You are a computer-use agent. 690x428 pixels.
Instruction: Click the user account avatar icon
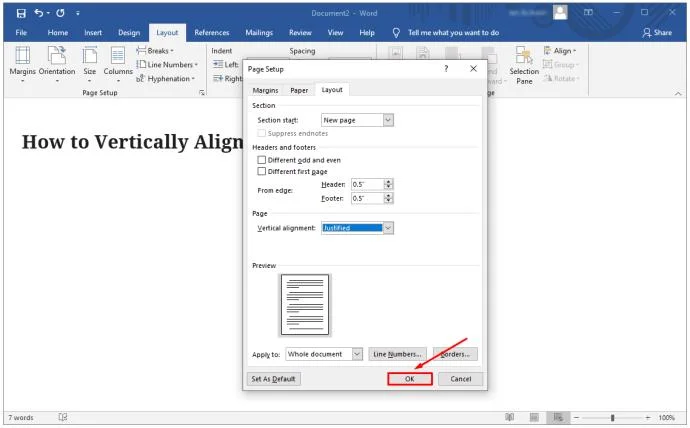click(560, 13)
